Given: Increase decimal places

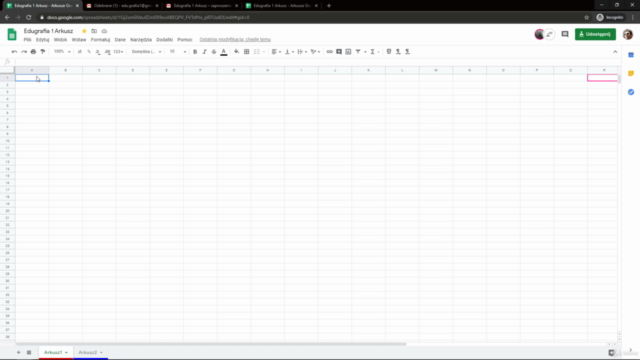Looking at the screenshot, I should [107, 52].
